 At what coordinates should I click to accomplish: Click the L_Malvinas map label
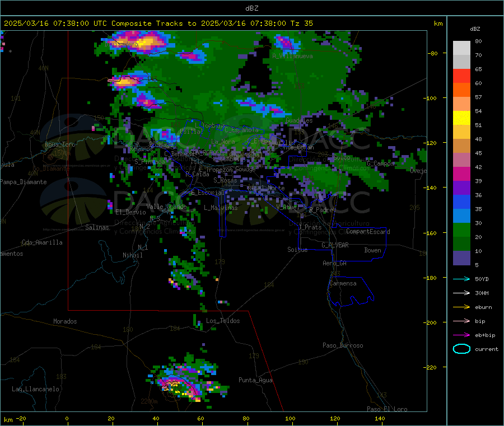221,208
